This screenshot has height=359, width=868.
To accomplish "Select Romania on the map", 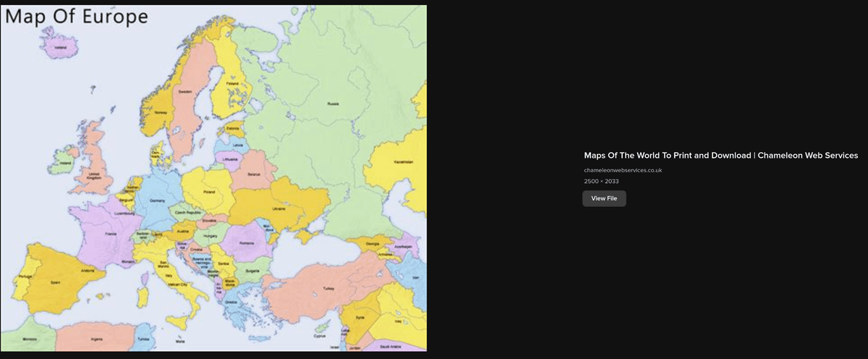I will (247, 242).
